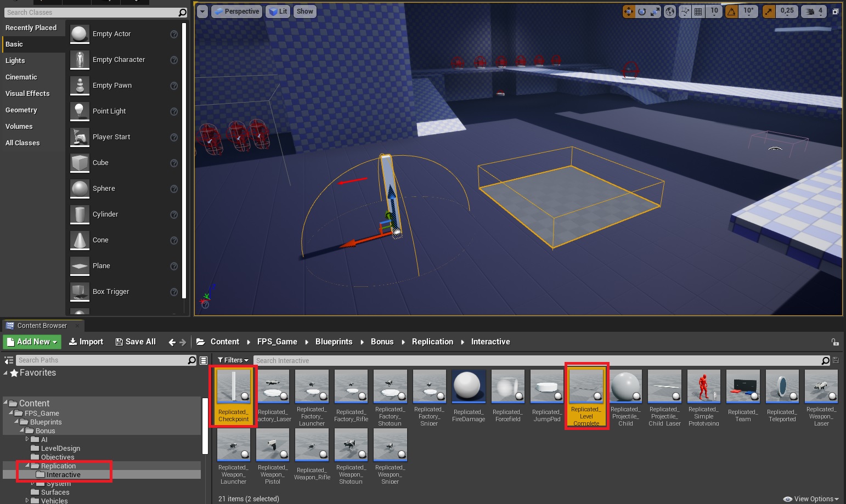Open the Filters dropdown
The height and width of the screenshot is (504, 846).
coord(233,360)
